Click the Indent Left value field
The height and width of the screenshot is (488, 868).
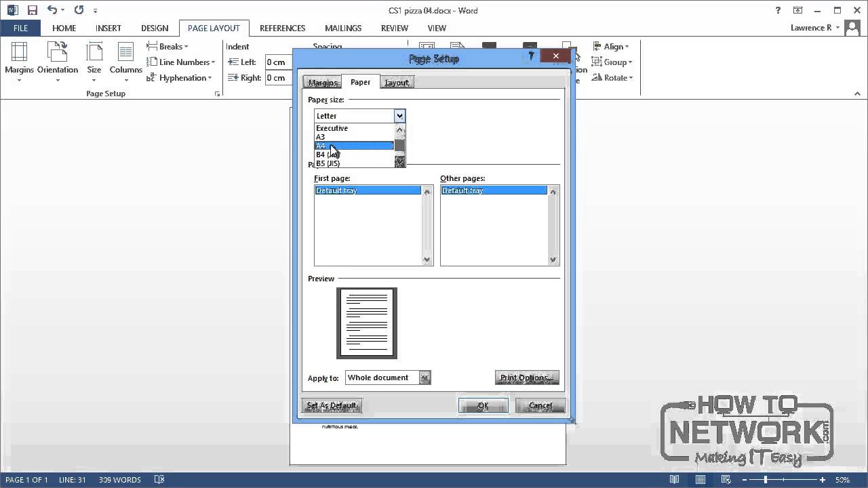[279, 62]
